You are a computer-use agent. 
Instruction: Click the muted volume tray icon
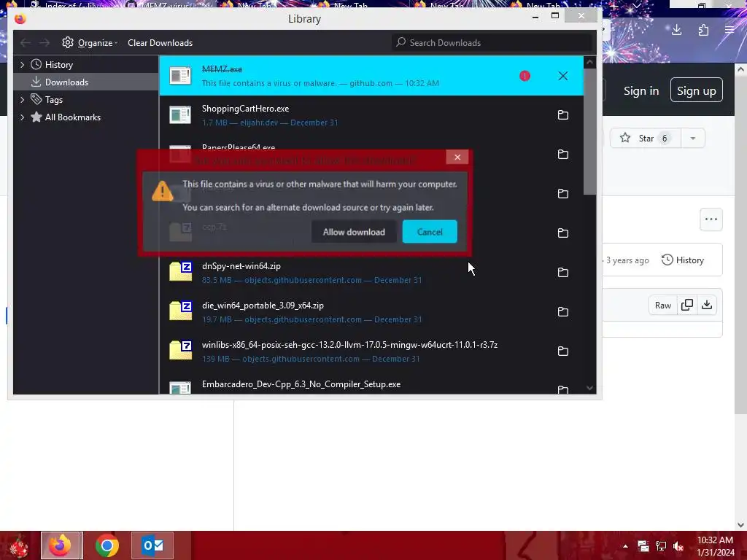[678, 546]
